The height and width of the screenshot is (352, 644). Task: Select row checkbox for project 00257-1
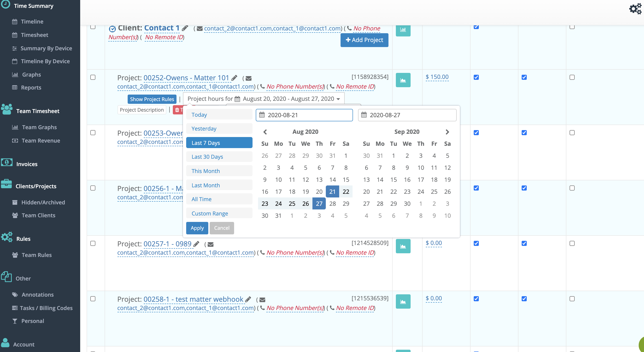pos(93,243)
